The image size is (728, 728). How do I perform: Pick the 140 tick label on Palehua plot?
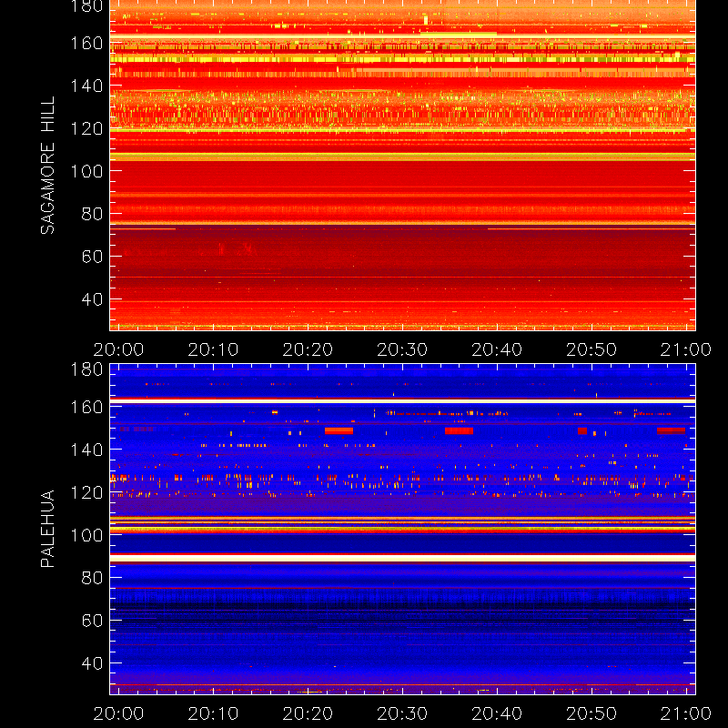(86, 450)
